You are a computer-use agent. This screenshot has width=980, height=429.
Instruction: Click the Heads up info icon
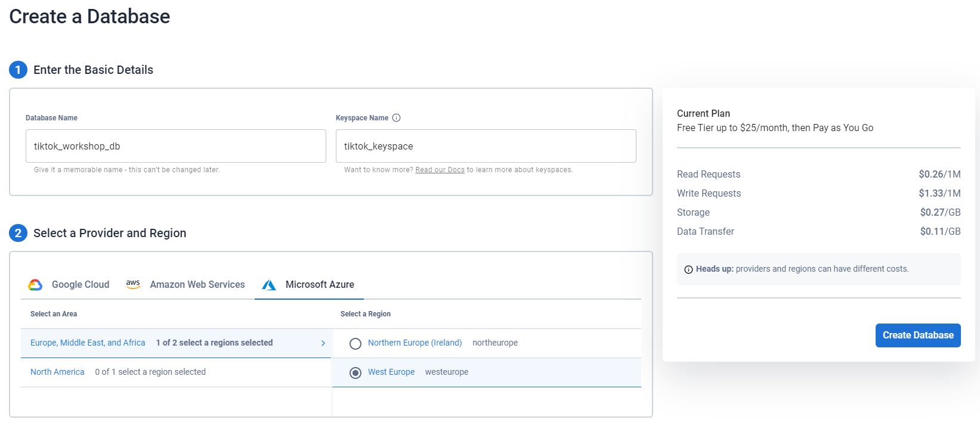(688, 269)
